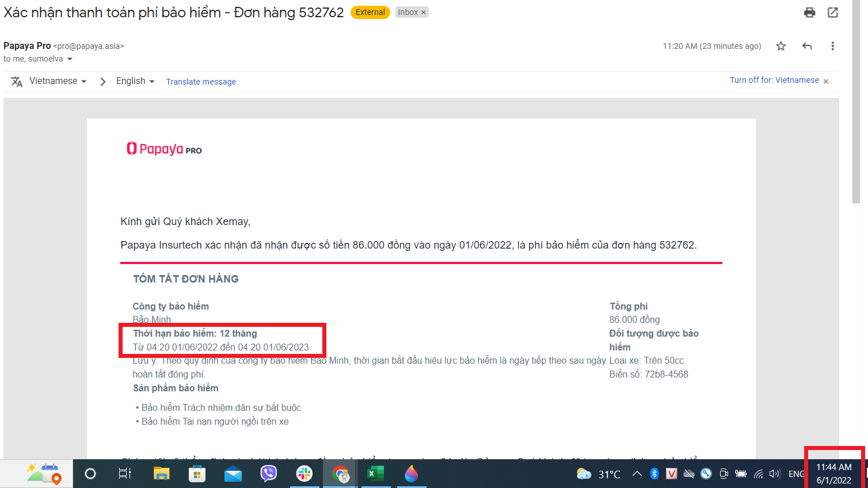Reply using the arrow icon
The width and height of the screenshot is (868, 488).
coord(807,46)
